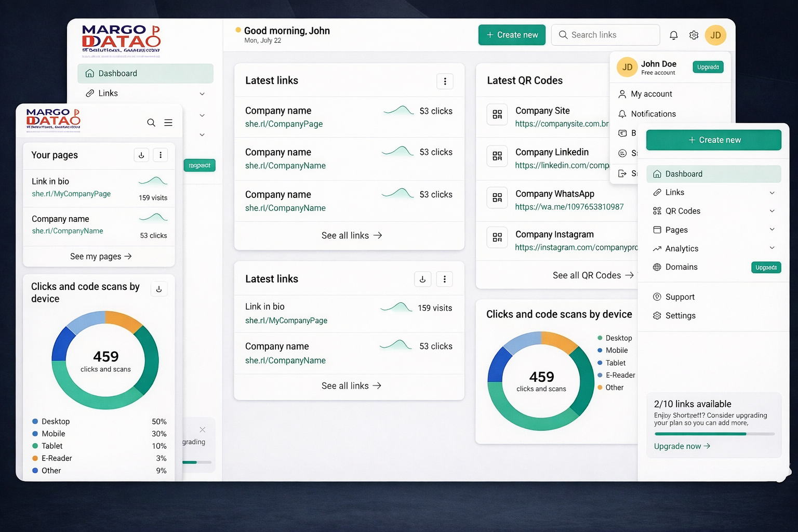This screenshot has height=532, width=798.
Task: Expand Links chevron in main sidebar
Action: pyautogui.click(x=202, y=94)
